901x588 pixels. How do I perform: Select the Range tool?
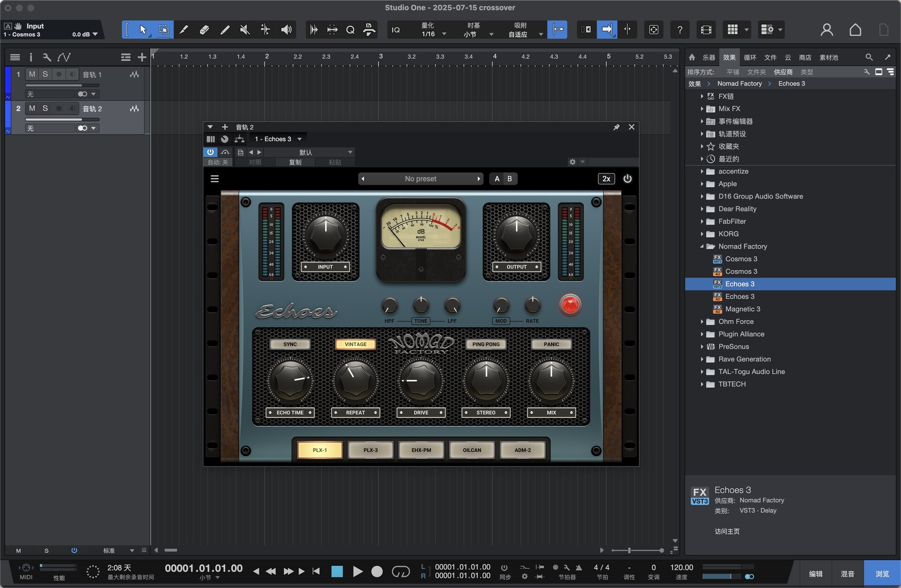(164, 30)
